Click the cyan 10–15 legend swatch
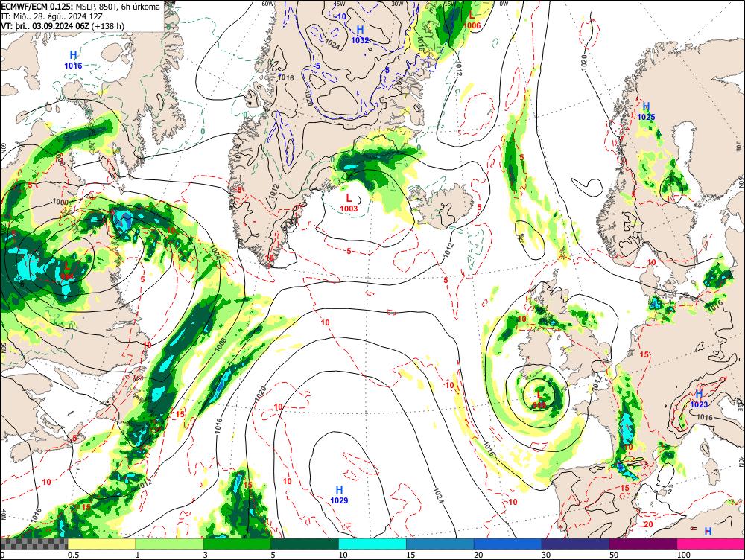The image size is (745, 560). tap(372, 544)
